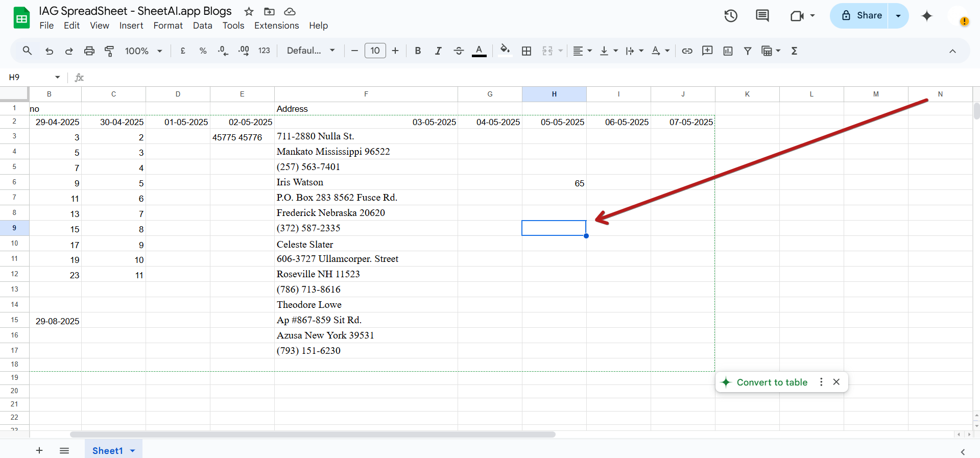
Task: Toggle italic formatting
Action: (x=438, y=51)
